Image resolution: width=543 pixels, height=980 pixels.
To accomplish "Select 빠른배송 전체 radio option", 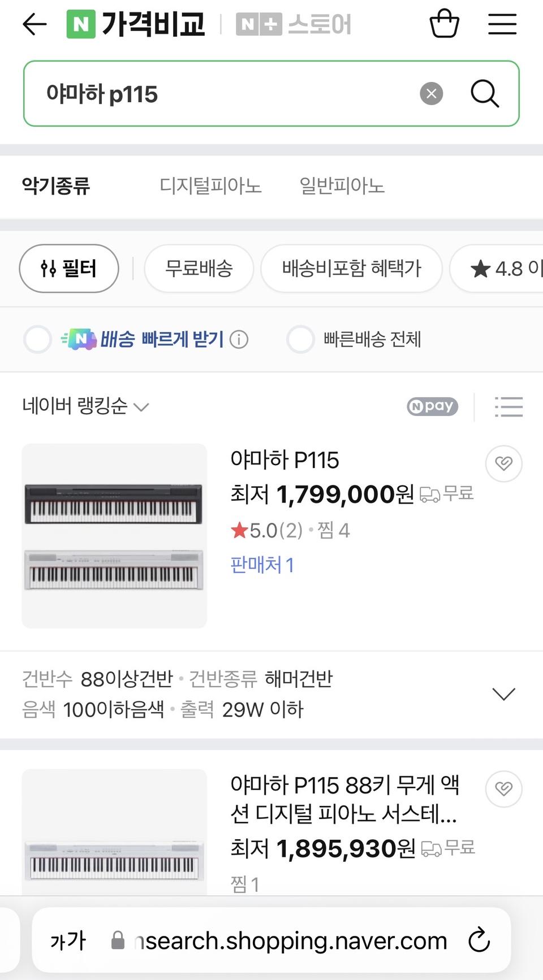I will (300, 340).
